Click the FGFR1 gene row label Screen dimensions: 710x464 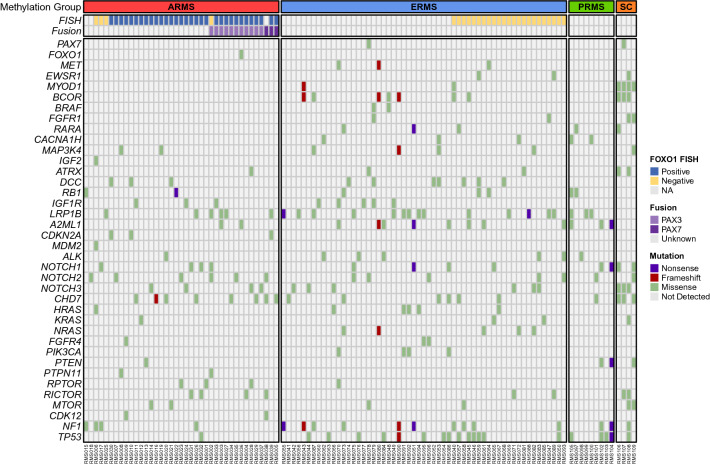[x=65, y=119]
